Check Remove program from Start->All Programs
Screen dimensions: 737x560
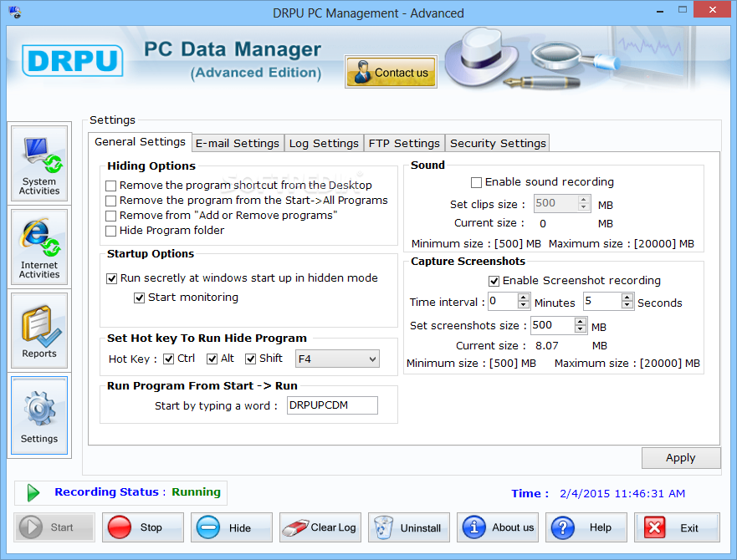[111, 201]
